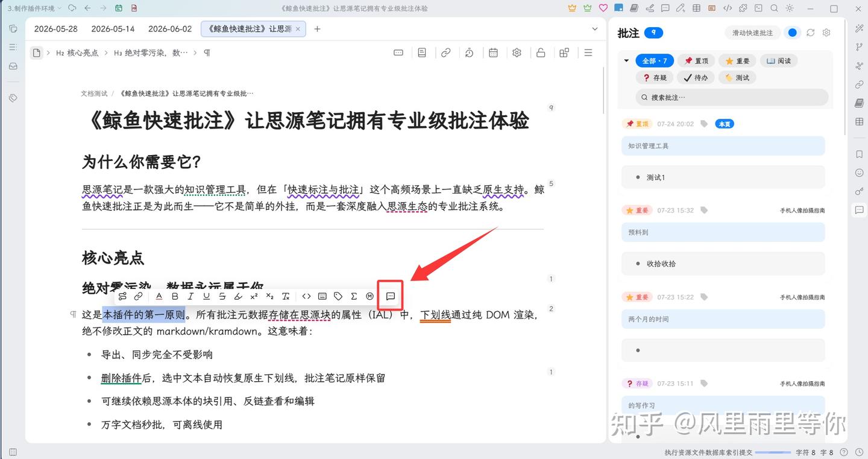Click the 滑动快速批注 button label
The height and width of the screenshot is (459, 868).
pyautogui.click(x=752, y=33)
